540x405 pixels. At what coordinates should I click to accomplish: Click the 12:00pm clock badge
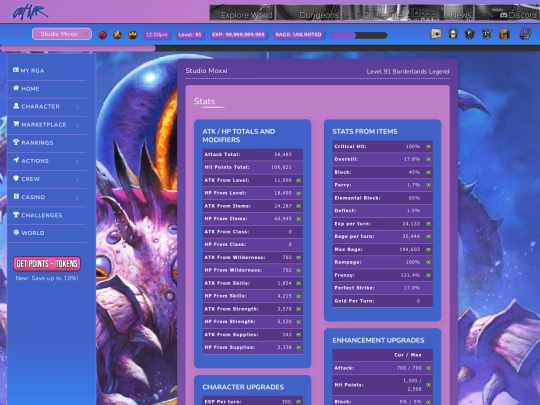click(x=157, y=35)
